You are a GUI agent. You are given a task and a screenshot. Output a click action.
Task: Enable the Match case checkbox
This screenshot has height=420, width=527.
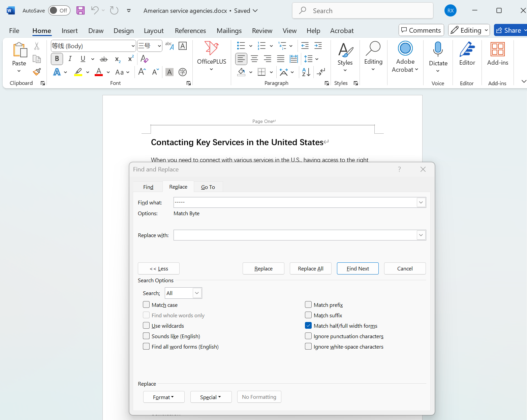click(146, 305)
